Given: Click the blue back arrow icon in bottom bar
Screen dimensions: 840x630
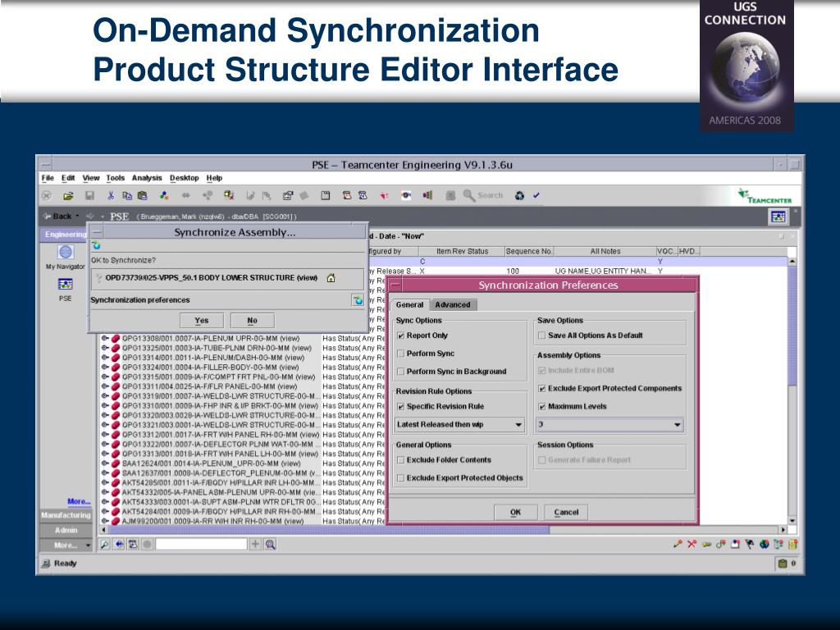Looking at the screenshot, I should click(x=119, y=545).
